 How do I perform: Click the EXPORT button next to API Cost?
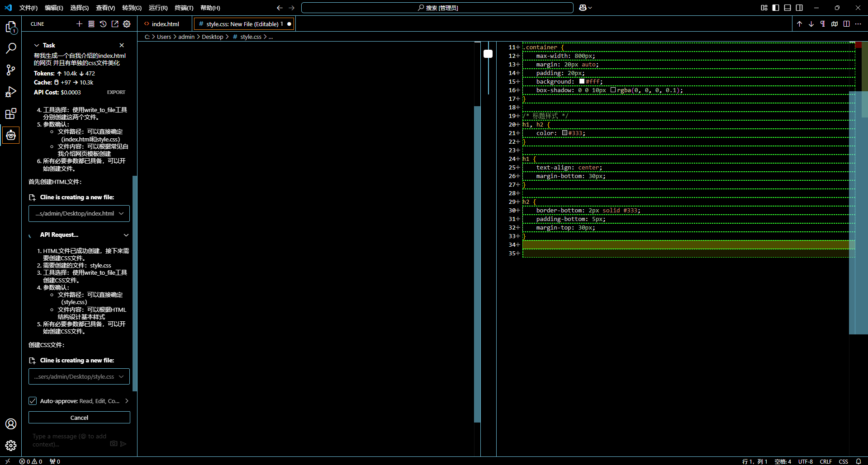(x=116, y=92)
